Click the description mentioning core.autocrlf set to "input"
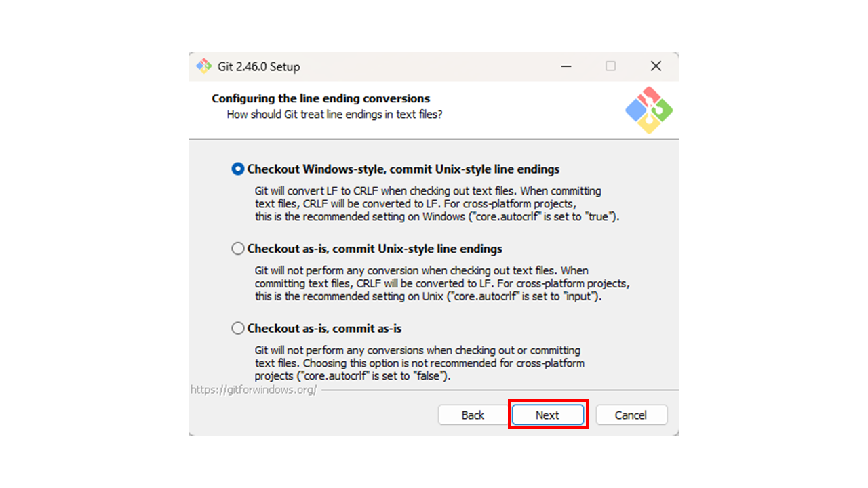 coord(441,284)
